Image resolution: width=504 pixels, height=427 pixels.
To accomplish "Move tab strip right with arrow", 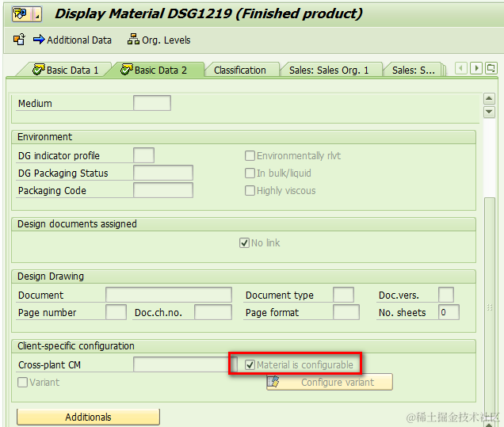I will point(476,68).
